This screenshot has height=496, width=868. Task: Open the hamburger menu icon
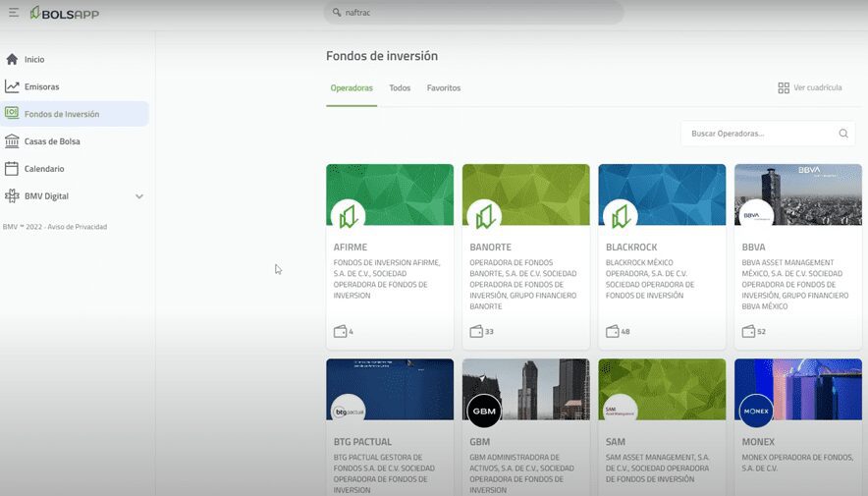click(x=14, y=13)
